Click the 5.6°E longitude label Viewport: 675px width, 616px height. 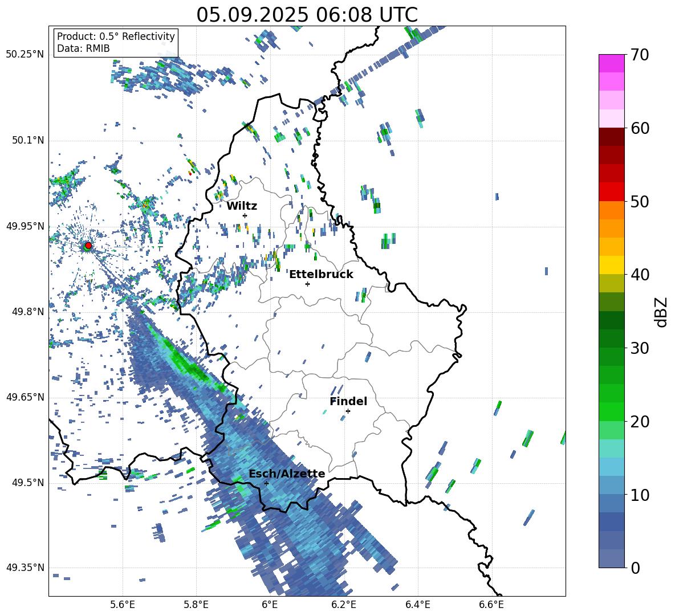point(123,605)
